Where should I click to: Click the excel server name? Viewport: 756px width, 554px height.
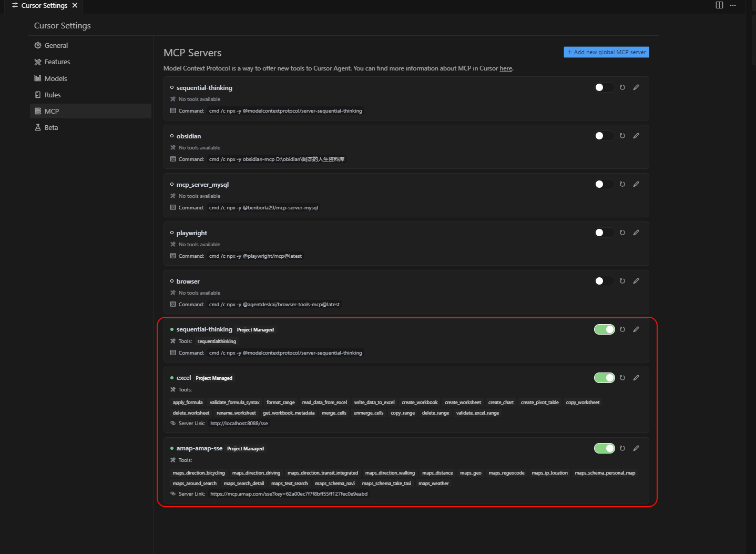coord(183,378)
